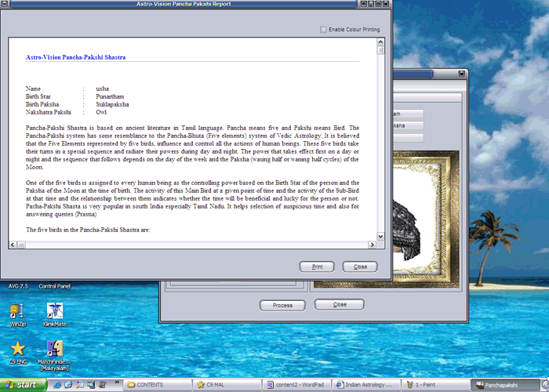
Task: Open the MatchFinder Malayalam desktop icon
Action: point(55,355)
